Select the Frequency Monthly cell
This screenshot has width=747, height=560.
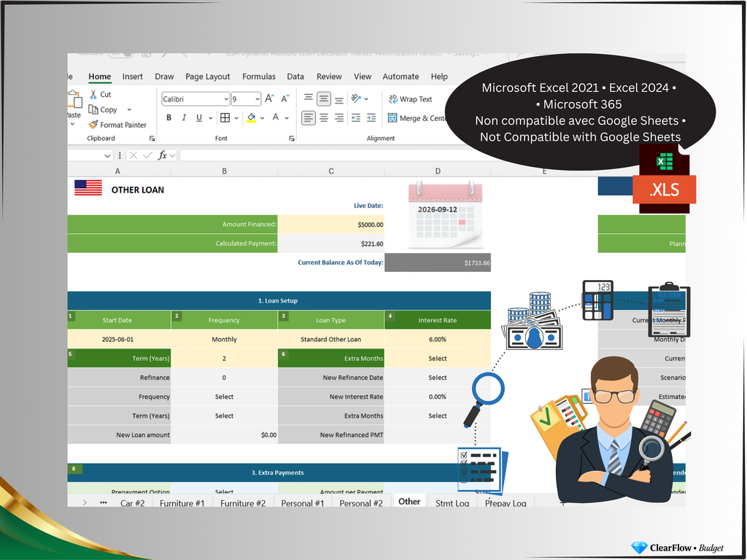(224, 339)
